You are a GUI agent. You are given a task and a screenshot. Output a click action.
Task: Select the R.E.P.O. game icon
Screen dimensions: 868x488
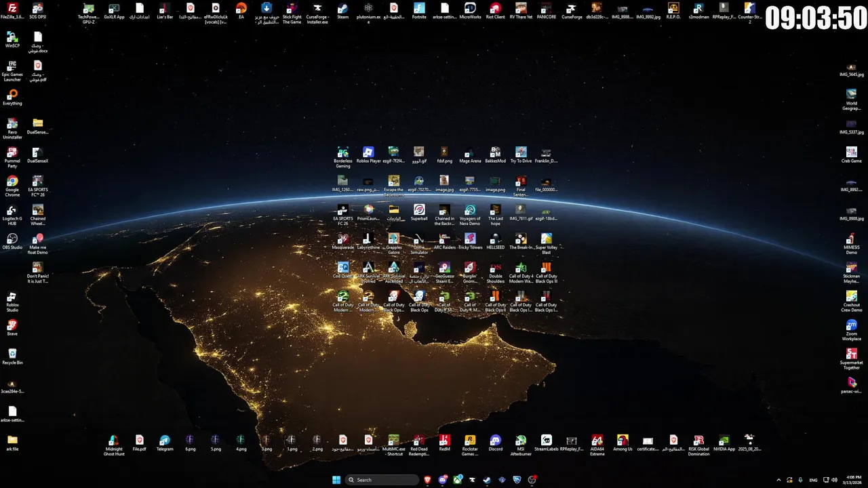click(673, 10)
